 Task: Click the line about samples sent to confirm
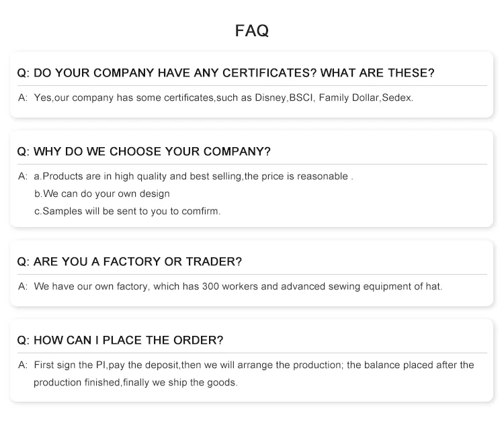128,211
